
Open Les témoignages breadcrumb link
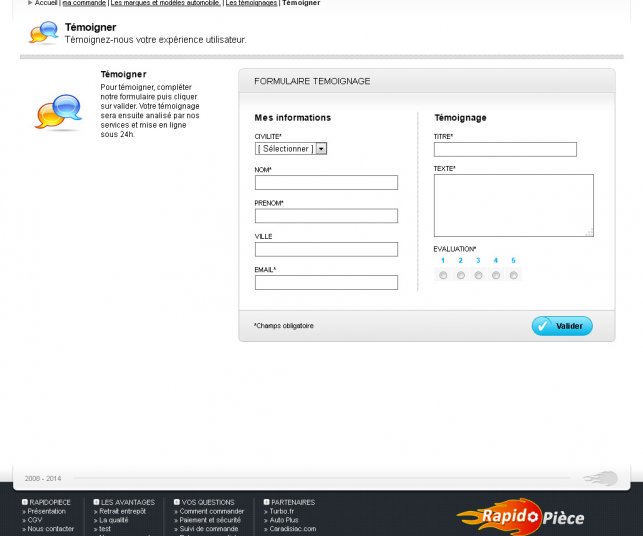coord(251,3)
